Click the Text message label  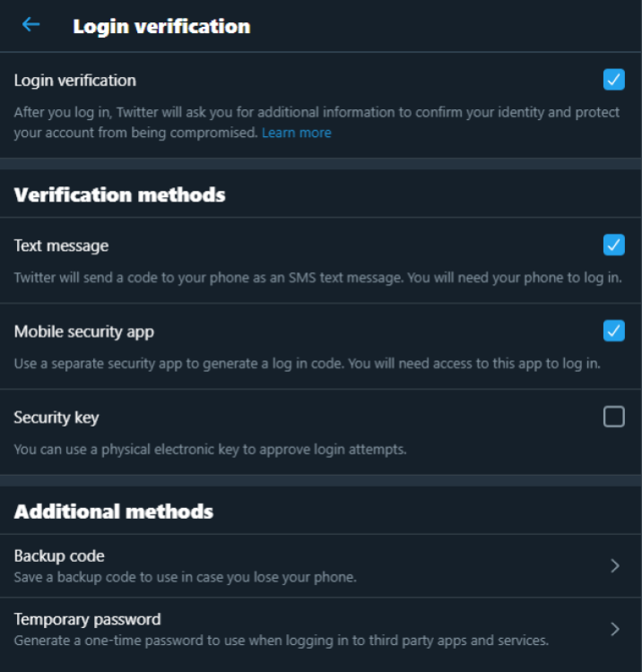61,246
